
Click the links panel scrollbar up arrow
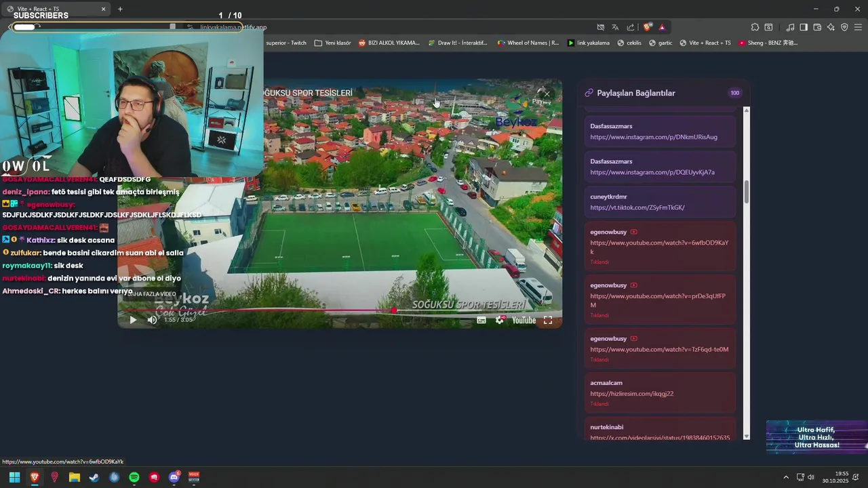[747, 110]
